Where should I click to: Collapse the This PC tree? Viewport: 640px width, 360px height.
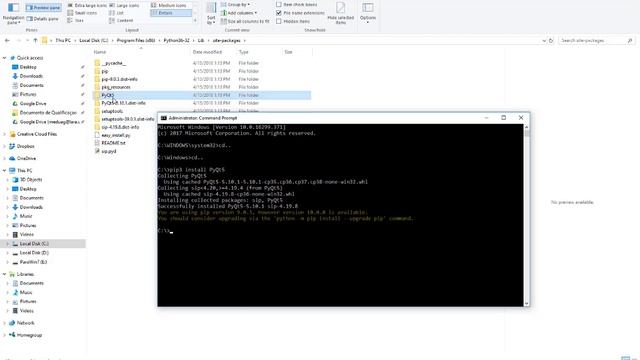pyautogui.click(x=4, y=171)
